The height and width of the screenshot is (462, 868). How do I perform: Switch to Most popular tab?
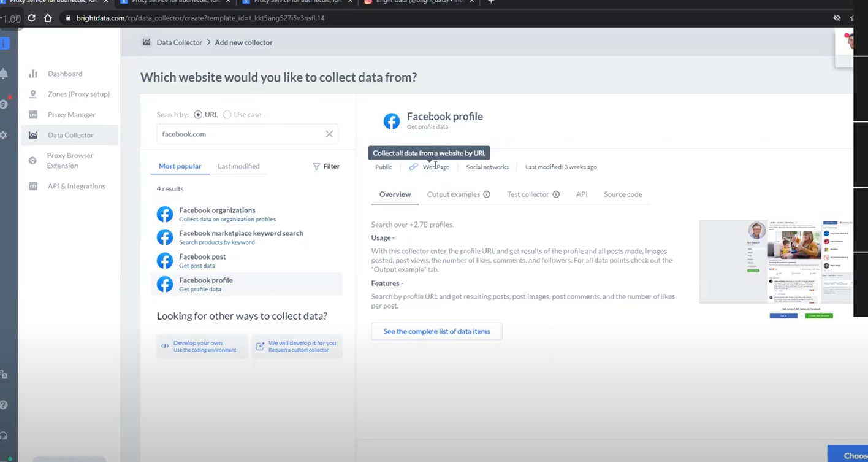pyautogui.click(x=180, y=166)
